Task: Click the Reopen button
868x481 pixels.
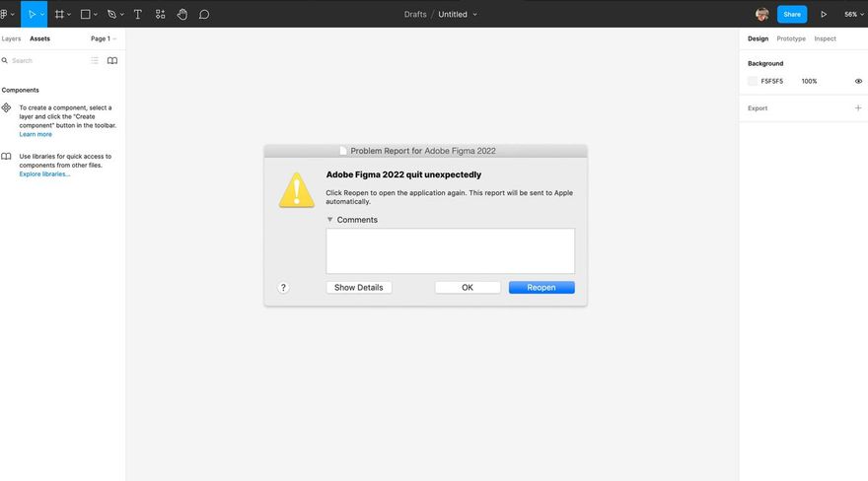Action: click(542, 288)
